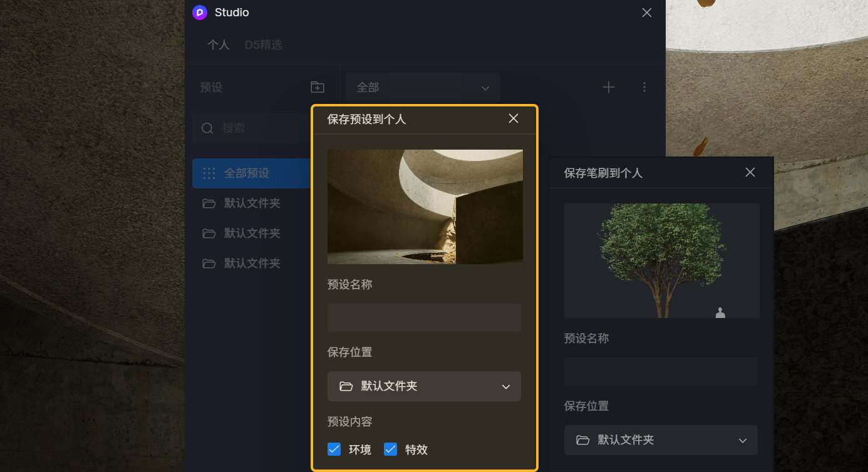Open the 全部 filter dropdown

[x=423, y=88]
